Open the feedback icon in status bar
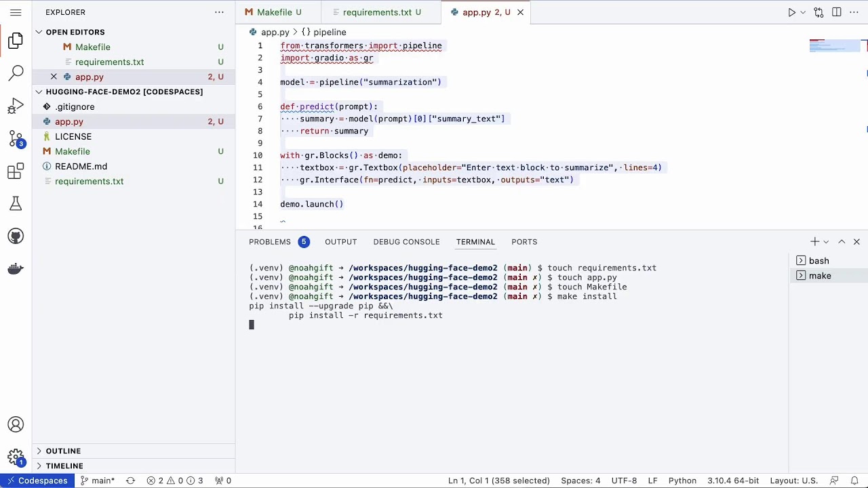Screen dimensions: 868x488 pos(835,481)
